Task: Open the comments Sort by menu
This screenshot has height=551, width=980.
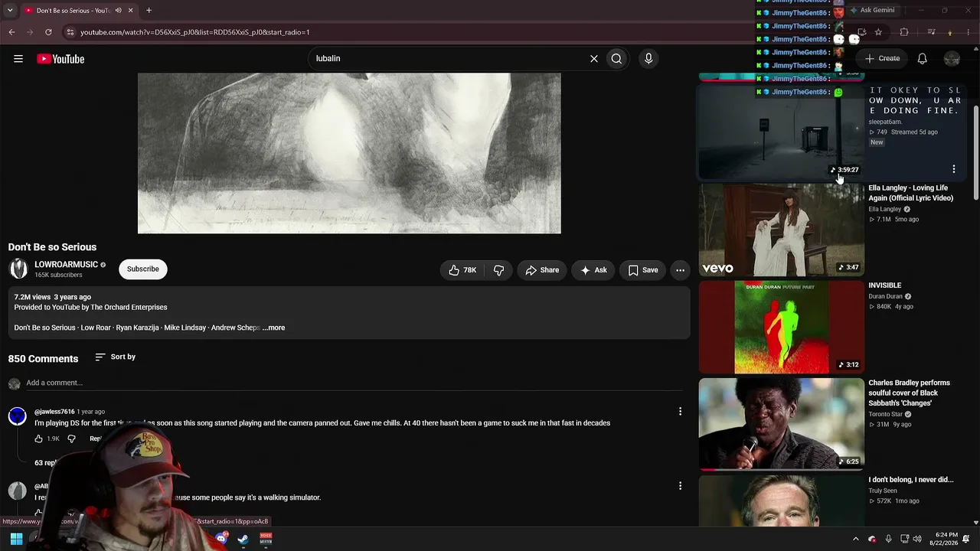Action: pos(115,357)
